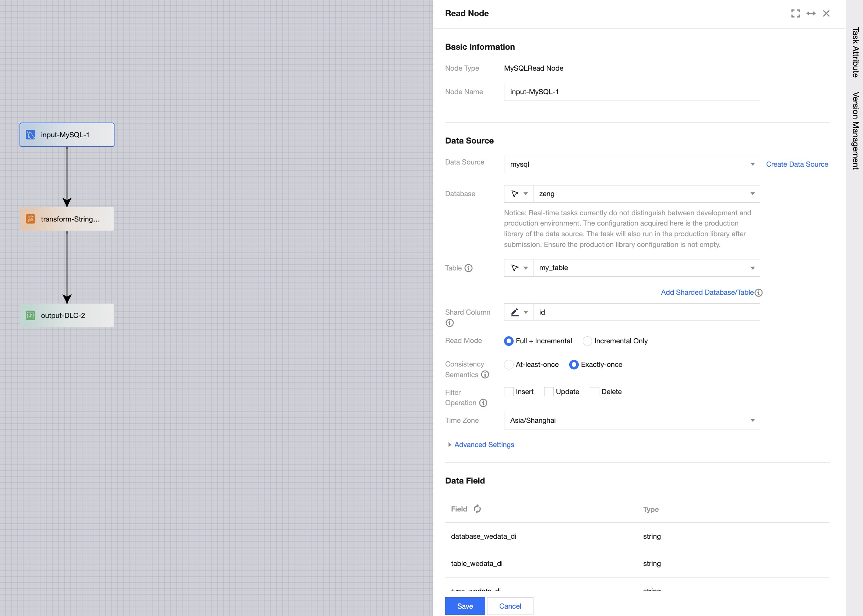Check the Delete filter operation box
Screen dimensions: 863x616
pos(594,392)
